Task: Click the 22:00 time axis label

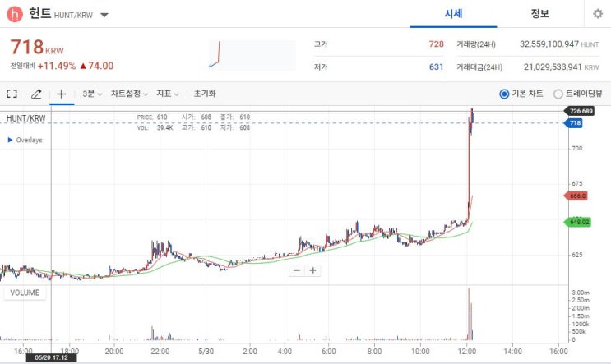Action: tap(160, 352)
